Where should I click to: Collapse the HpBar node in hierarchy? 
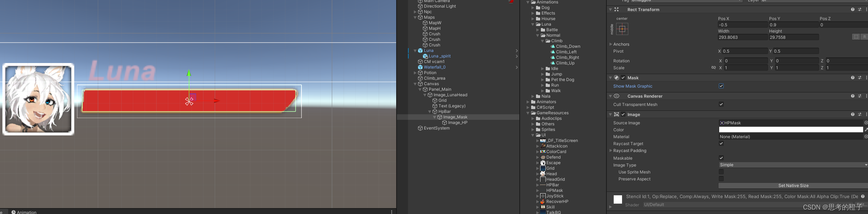429,112
